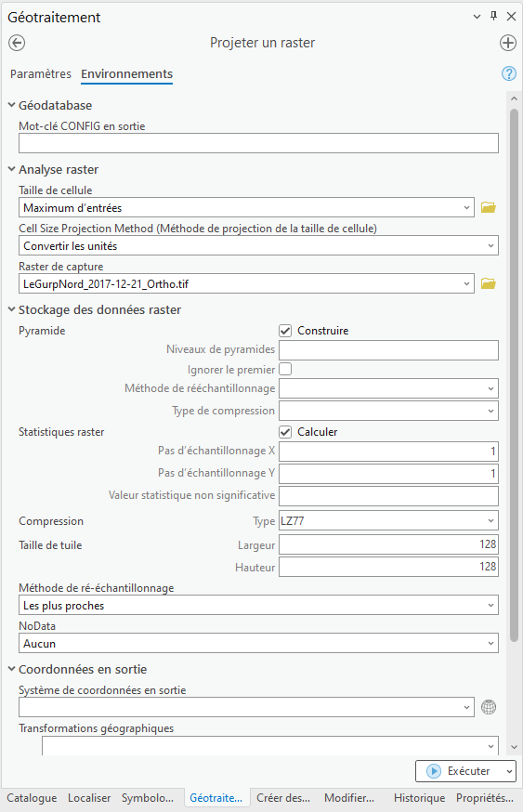Click Mot-clé CONFIG en sortie field
Screen dimensions: 523x812
point(258,143)
